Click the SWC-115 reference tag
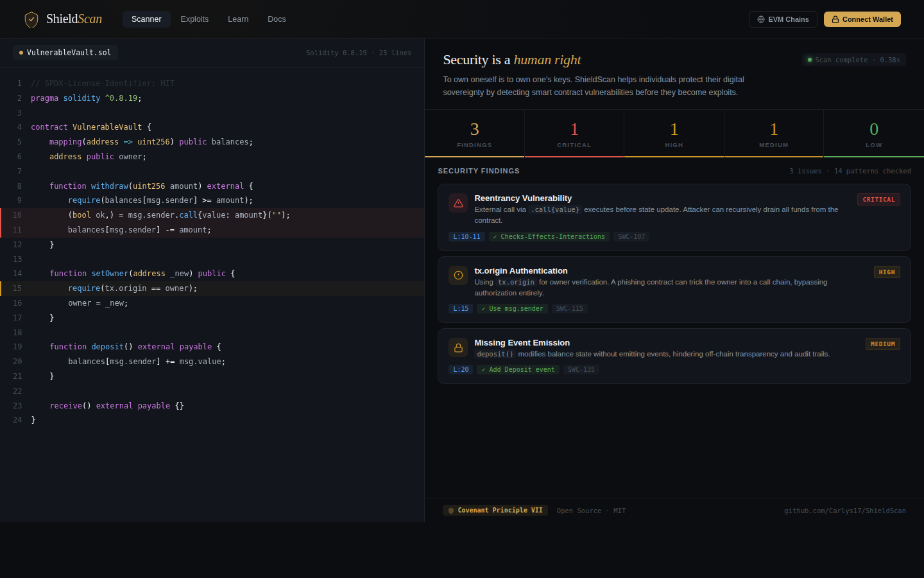This screenshot has width=924, height=578. point(570,309)
